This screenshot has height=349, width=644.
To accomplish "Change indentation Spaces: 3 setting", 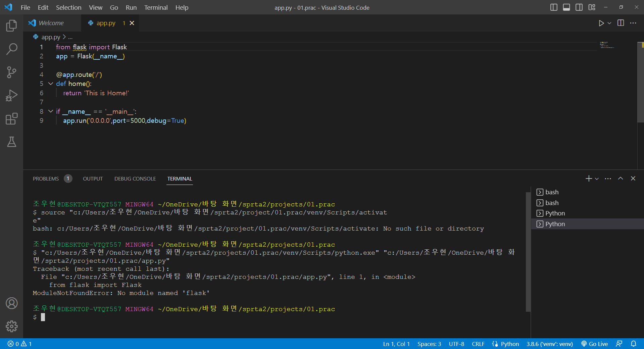I will pyautogui.click(x=429, y=344).
